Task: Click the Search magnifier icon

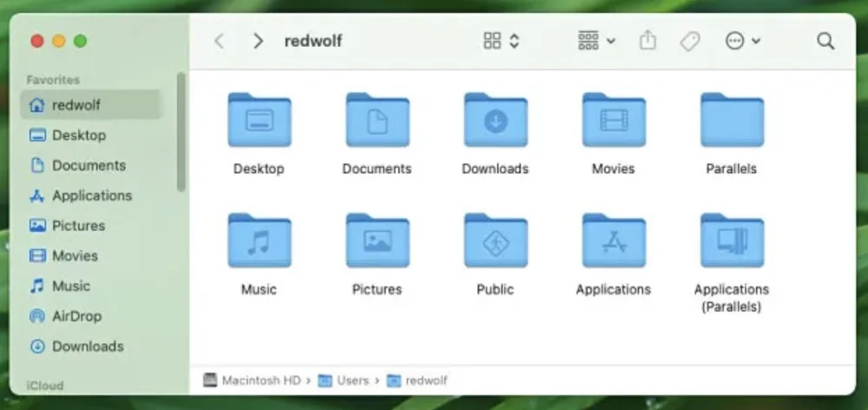Action: point(825,41)
